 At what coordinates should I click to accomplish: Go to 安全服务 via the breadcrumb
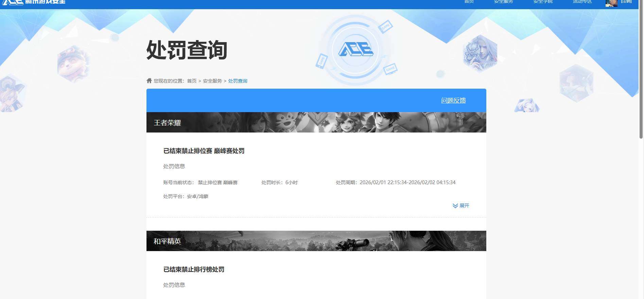(x=212, y=81)
